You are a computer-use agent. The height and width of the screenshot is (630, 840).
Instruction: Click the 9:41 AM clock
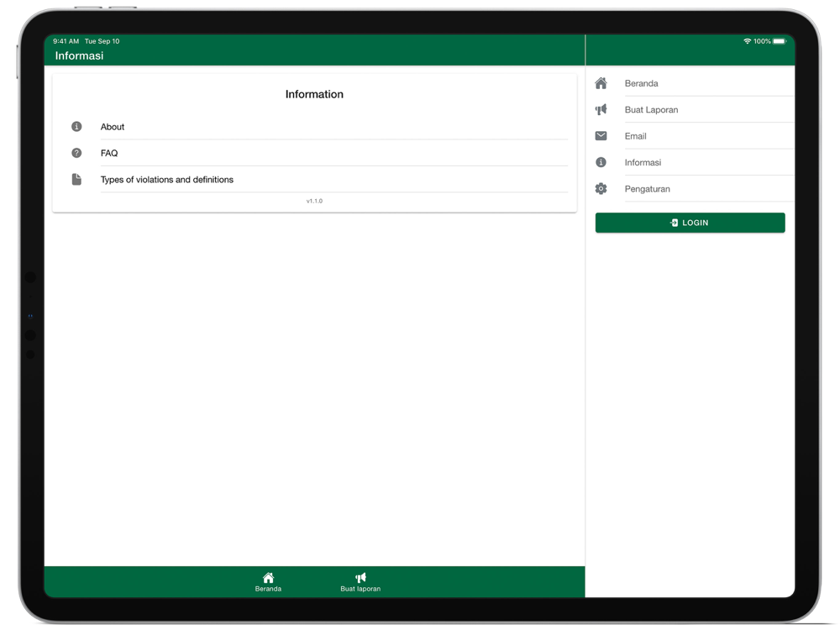[x=66, y=41]
